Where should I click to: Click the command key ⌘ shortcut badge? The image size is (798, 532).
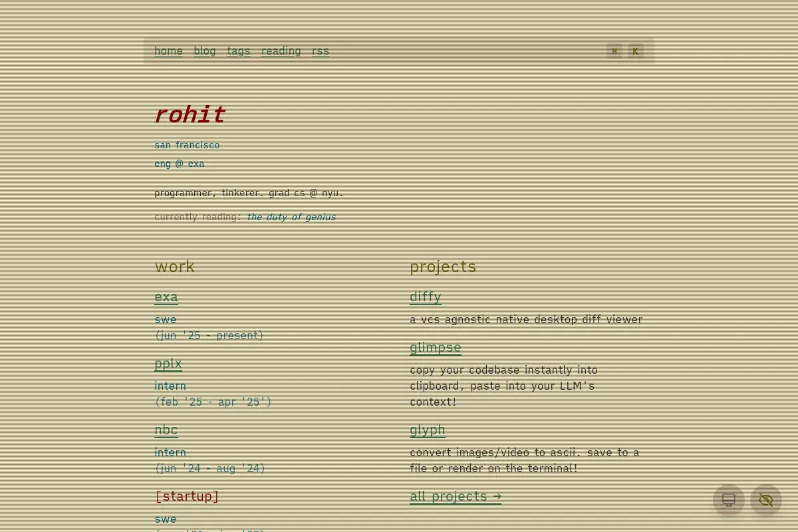coord(614,51)
